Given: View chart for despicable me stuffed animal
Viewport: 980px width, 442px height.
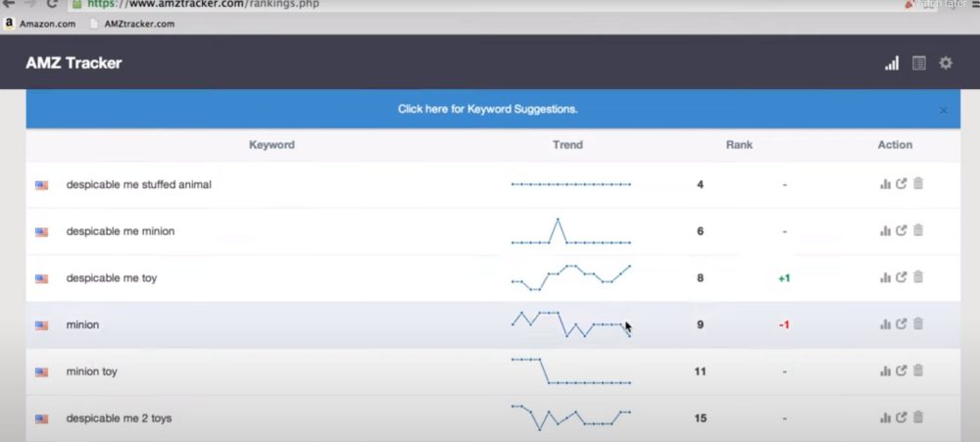Looking at the screenshot, I should point(885,184).
